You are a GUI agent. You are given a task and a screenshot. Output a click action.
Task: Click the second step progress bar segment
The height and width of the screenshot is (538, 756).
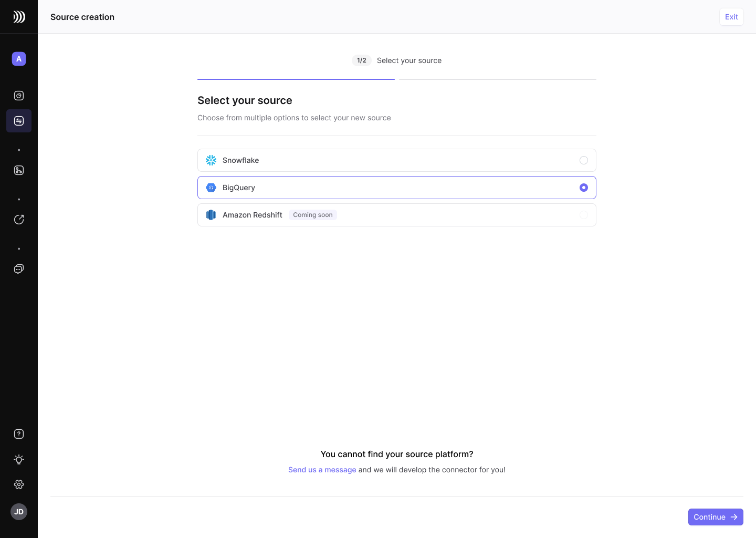click(x=497, y=79)
